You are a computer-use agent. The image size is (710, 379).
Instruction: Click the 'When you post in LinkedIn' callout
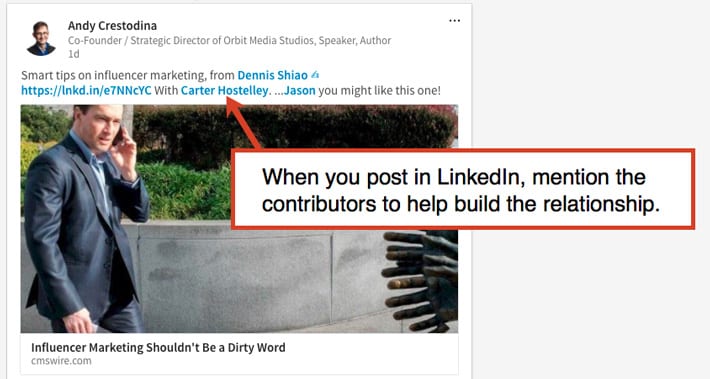click(462, 189)
